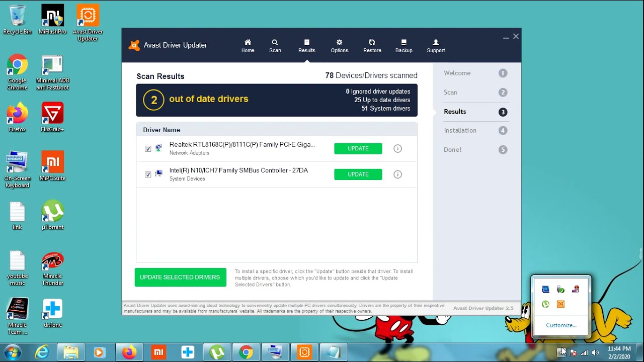The image size is (644, 362).
Task: Open the Windows Start menu
Action: [13, 352]
